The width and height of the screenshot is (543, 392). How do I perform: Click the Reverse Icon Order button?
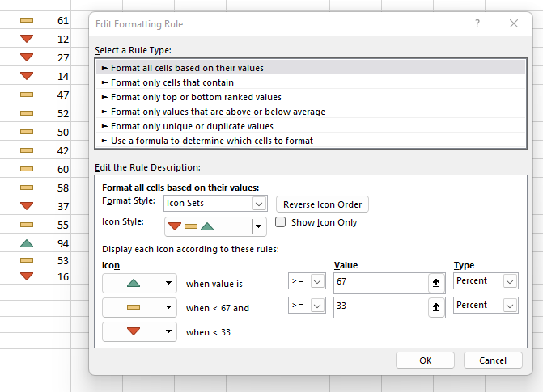[322, 204]
